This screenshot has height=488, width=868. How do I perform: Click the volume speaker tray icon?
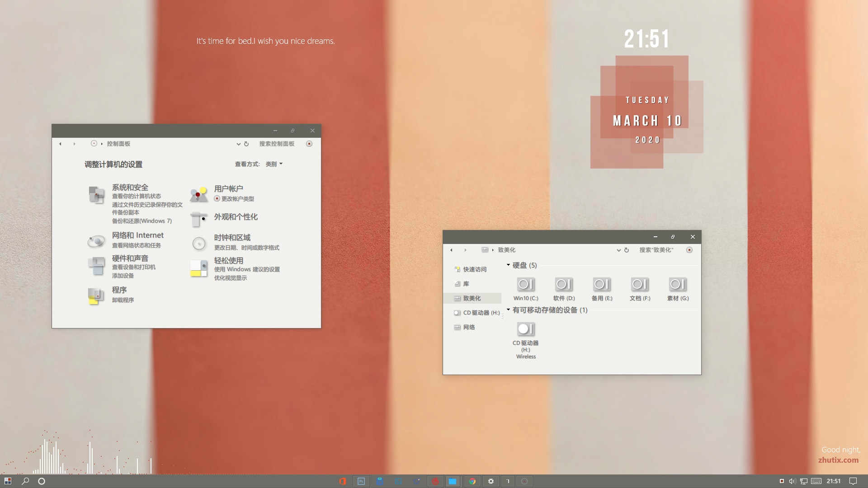pos(792,481)
